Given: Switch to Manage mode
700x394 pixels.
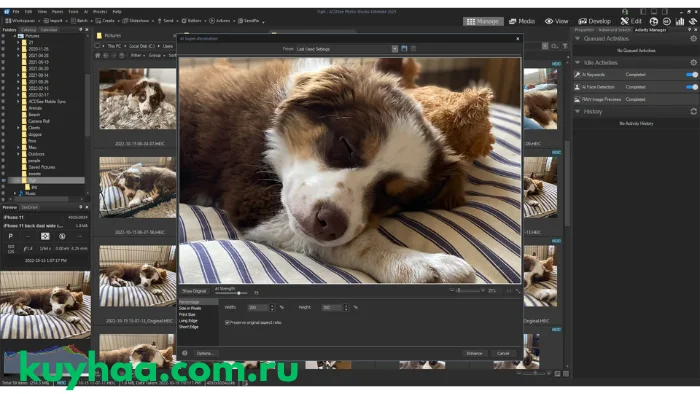Looking at the screenshot, I should [x=483, y=21].
